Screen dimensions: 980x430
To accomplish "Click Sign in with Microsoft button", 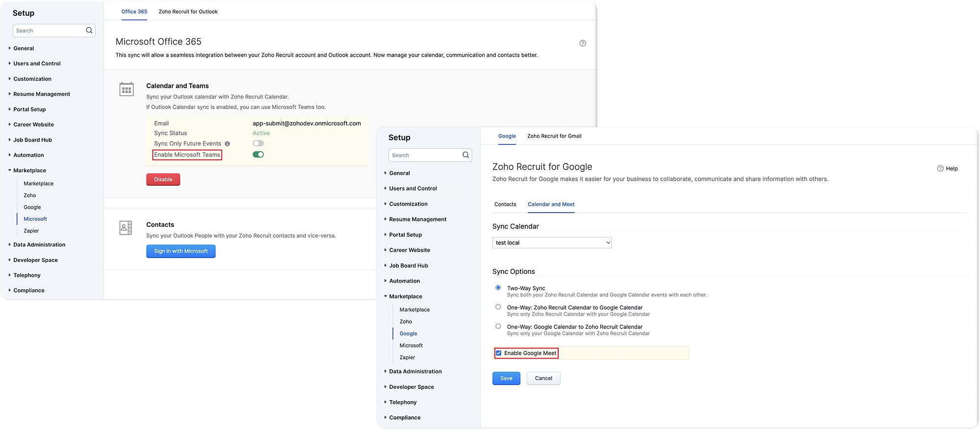I will [181, 251].
